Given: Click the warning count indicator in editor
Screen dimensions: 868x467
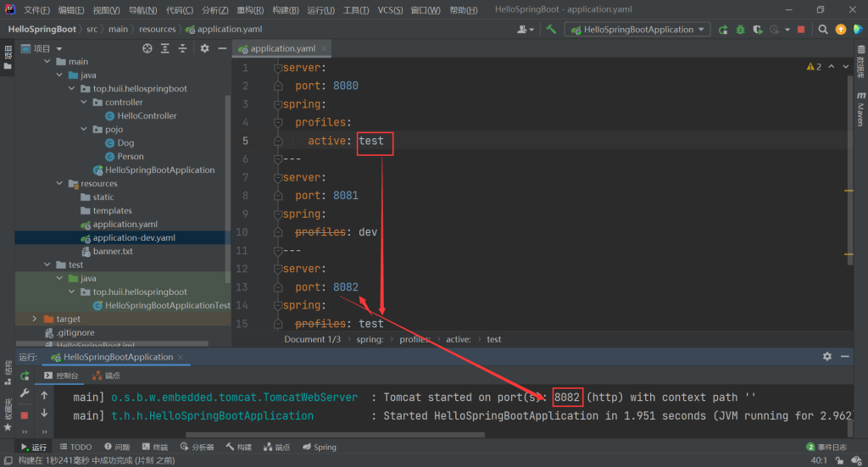Looking at the screenshot, I should (813, 67).
